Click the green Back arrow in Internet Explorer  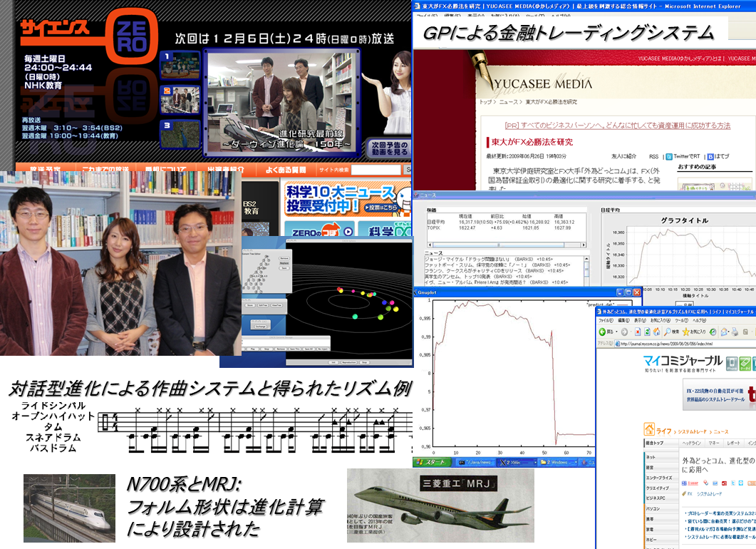click(x=601, y=332)
